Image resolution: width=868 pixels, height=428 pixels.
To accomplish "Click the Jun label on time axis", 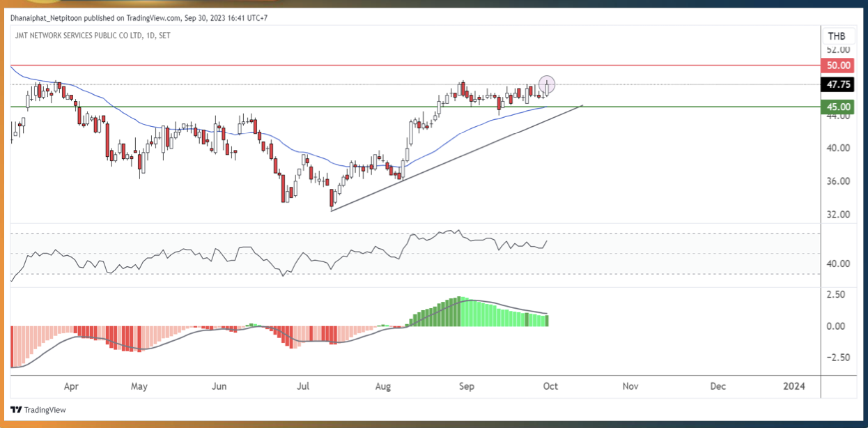I will click(x=219, y=386).
